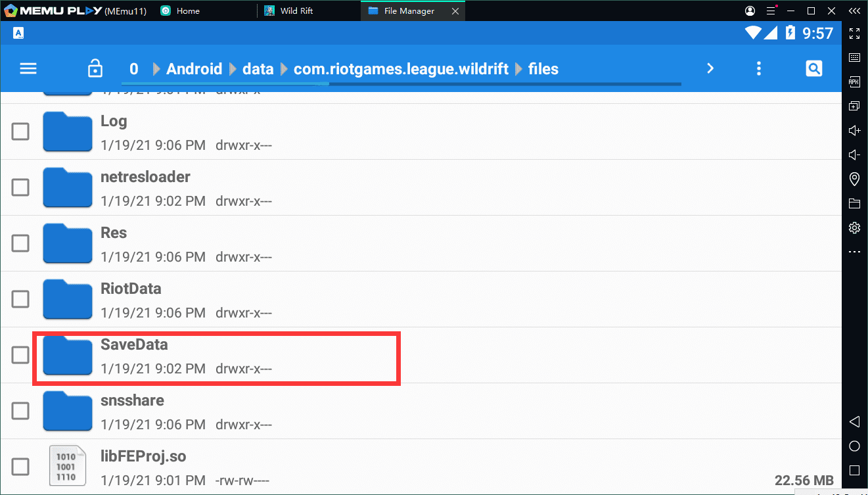Tick checkbox next to SaveData folder
This screenshot has width=868, height=495.
[x=20, y=355]
